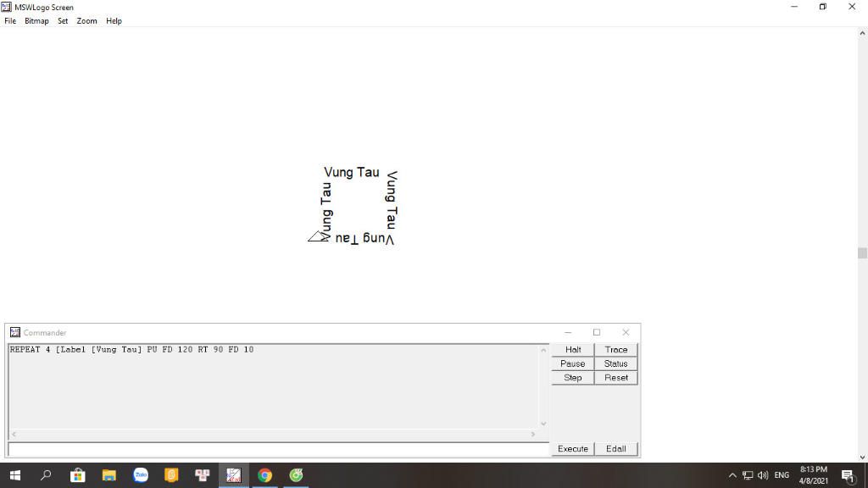
Task: Open the volume tray icon
Action: click(763, 475)
